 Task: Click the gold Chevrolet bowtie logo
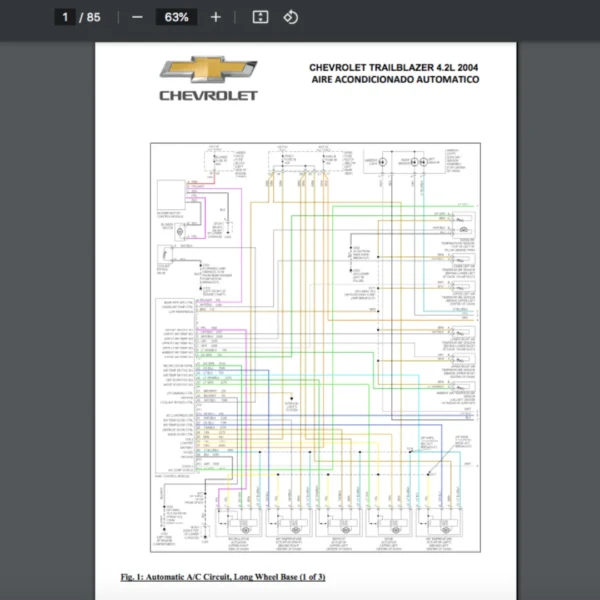[208, 71]
